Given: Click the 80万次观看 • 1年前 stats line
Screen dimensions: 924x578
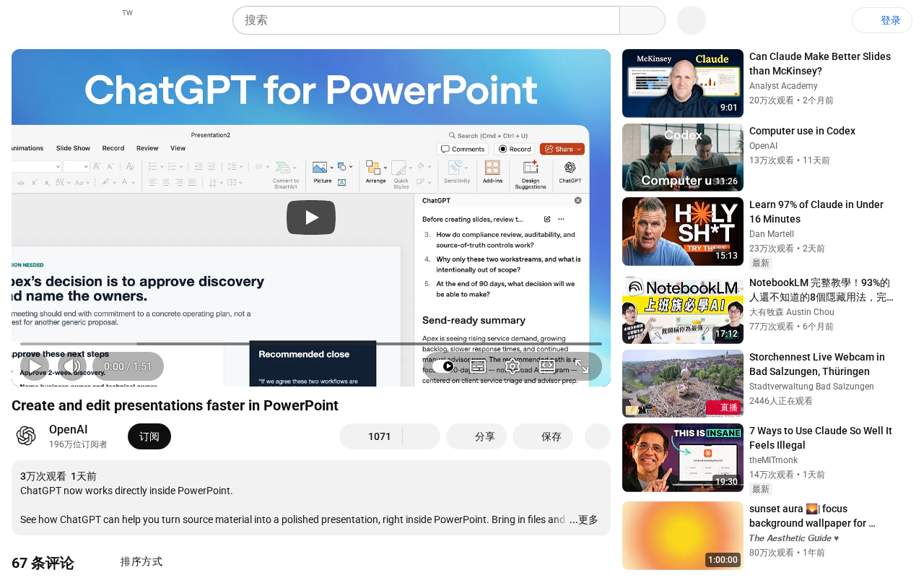Looking at the screenshot, I should (x=787, y=553).
